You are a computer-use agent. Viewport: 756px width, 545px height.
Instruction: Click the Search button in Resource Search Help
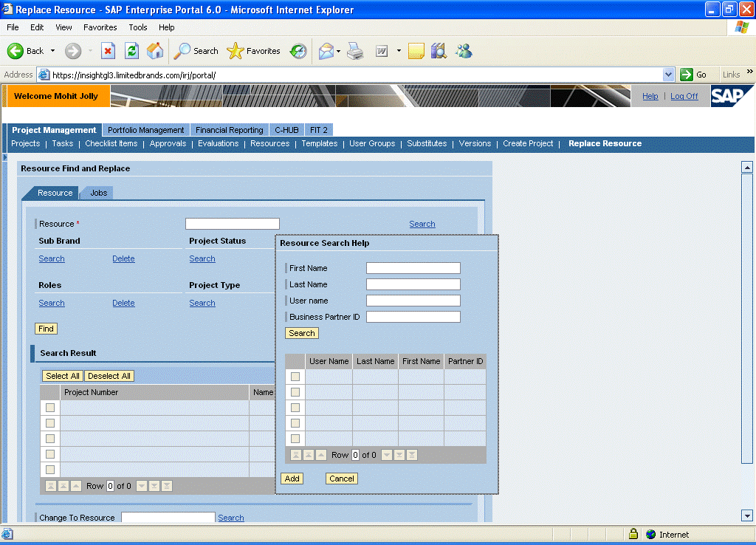[302, 333]
